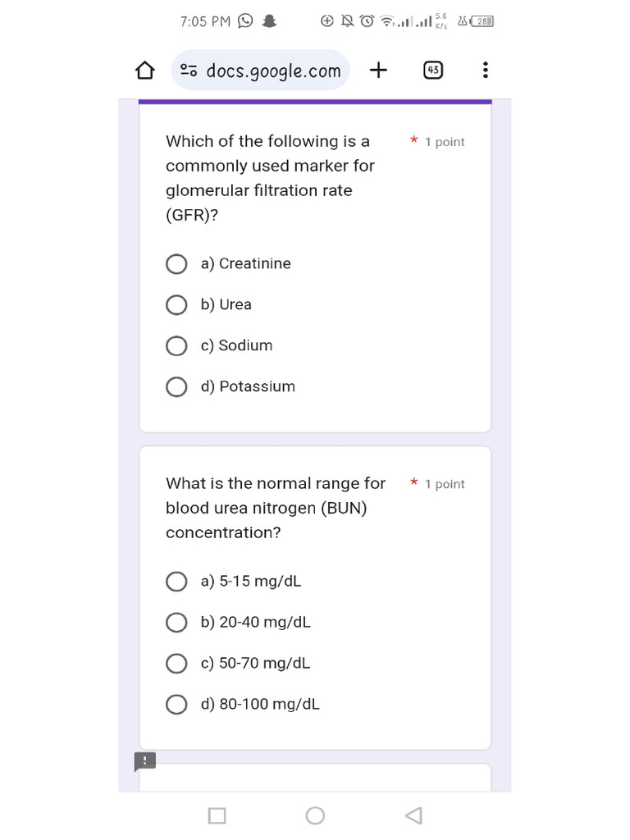Open the new tab plus icon
The width and height of the screenshot is (630, 840).
[x=378, y=71]
